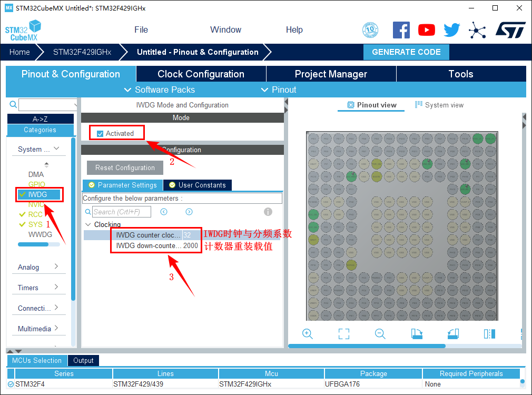
Task: Uncheck the IWDG Activated checkbox
Action: pyautogui.click(x=100, y=134)
